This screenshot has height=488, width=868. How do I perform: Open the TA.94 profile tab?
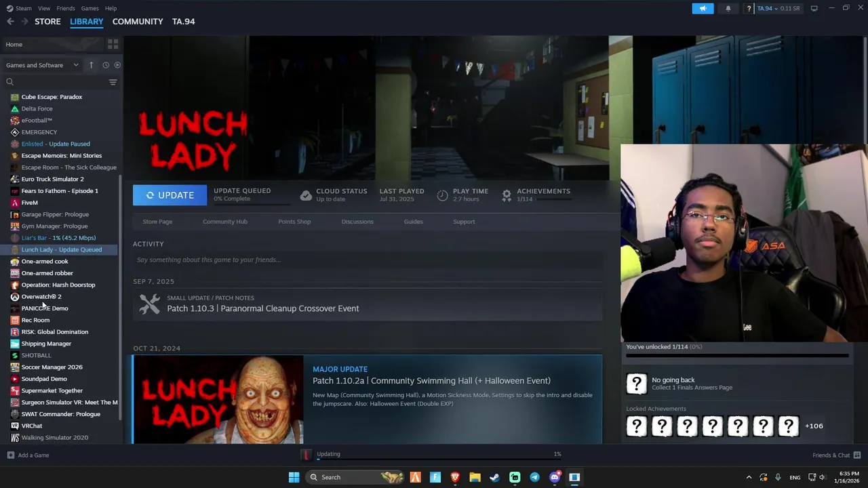tap(183, 22)
